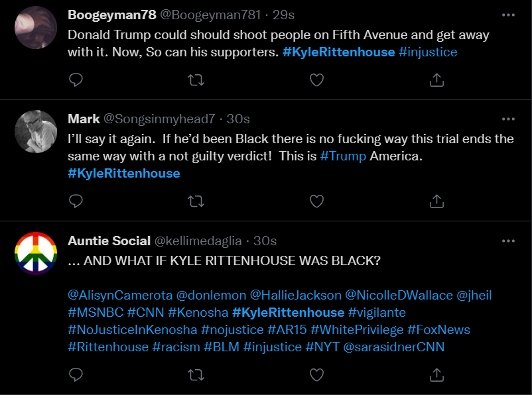The width and height of the screenshot is (532, 395).
Task: Open more options on Auntie Social's tweet
Action: [x=508, y=241]
